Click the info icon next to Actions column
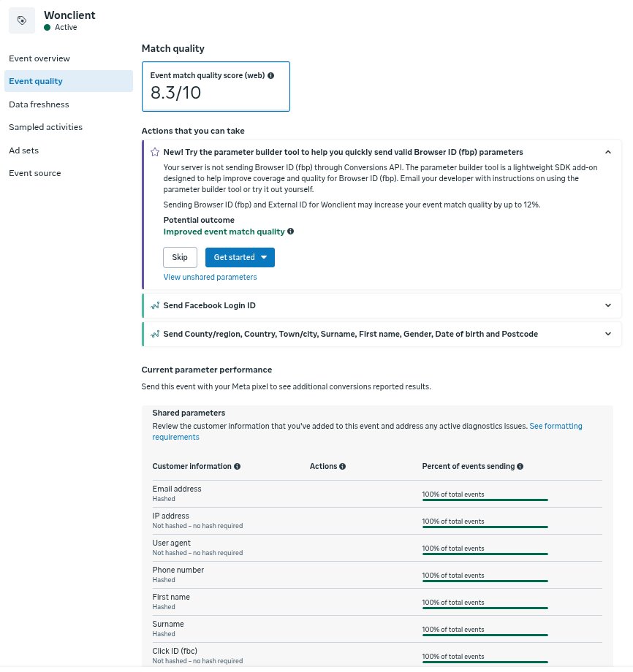 coord(344,466)
